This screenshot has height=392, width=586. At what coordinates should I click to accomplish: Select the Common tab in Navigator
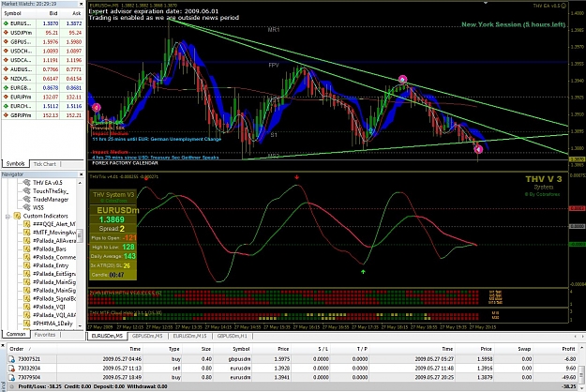point(16,334)
